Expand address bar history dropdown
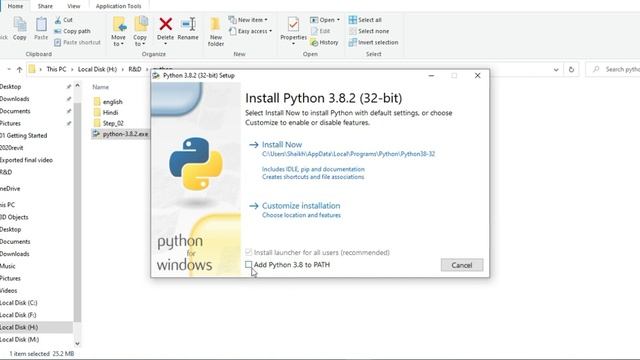 556,70
